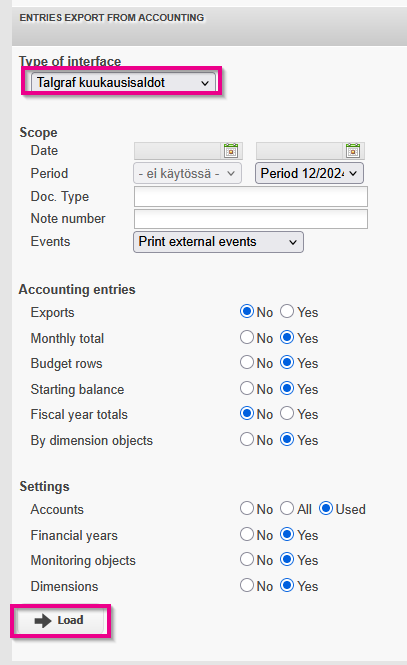Set Financial years to No
Viewport: 407px width, 665px height.
click(247, 534)
